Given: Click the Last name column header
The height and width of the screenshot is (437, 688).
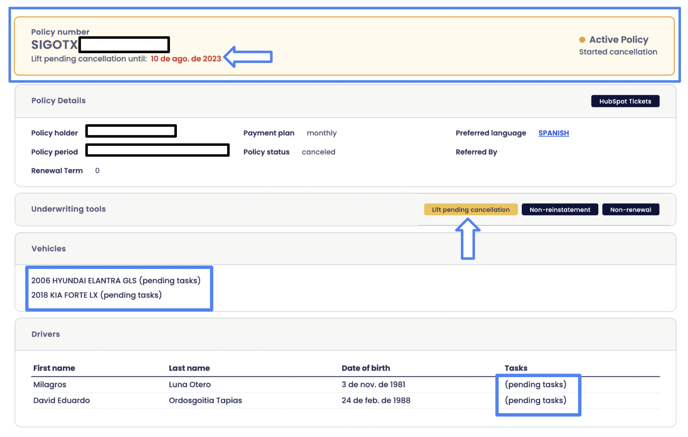Looking at the screenshot, I should (x=189, y=368).
